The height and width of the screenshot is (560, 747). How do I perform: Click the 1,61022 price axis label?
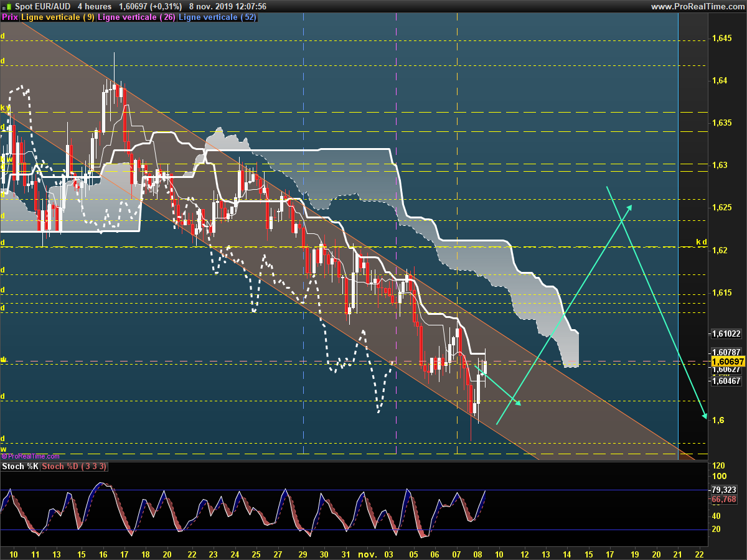tap(726, 334)
